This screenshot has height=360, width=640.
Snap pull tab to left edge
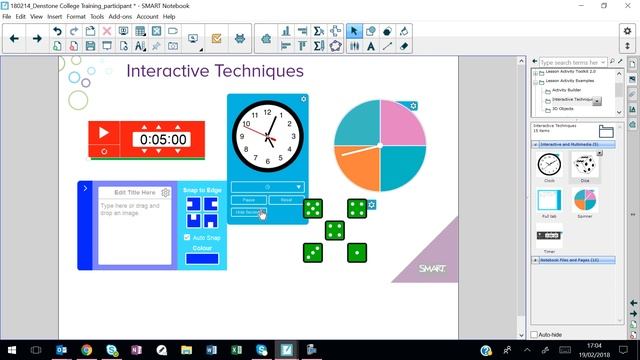coord(193,203)
